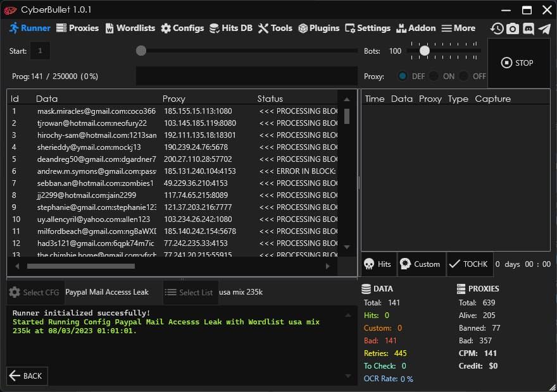Click the data table scroll-down arrow
557x392 pixels.
(346, 247)
